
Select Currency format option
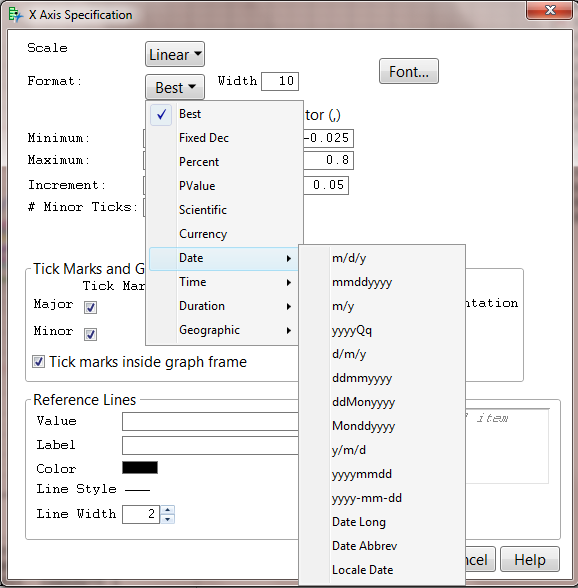click(224, 234)
